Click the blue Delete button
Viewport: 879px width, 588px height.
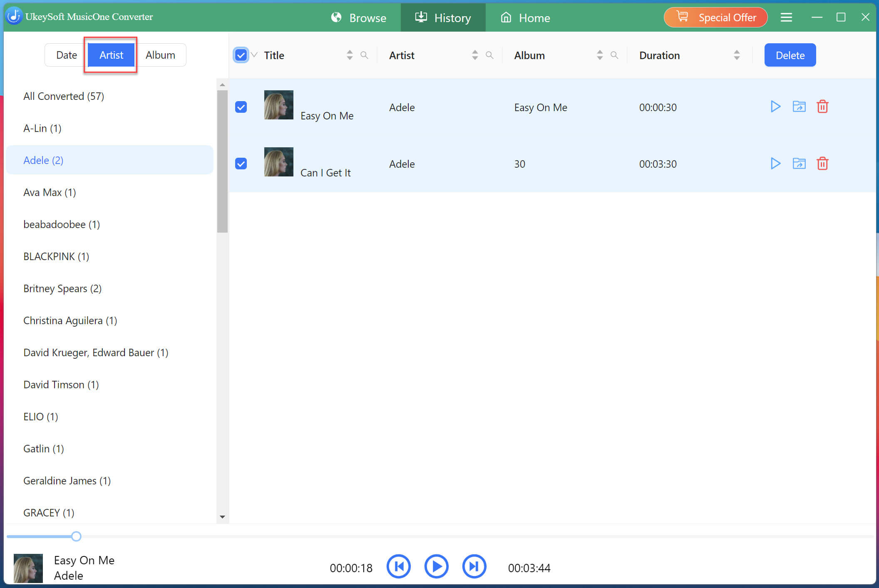click(x=790, y=55)
